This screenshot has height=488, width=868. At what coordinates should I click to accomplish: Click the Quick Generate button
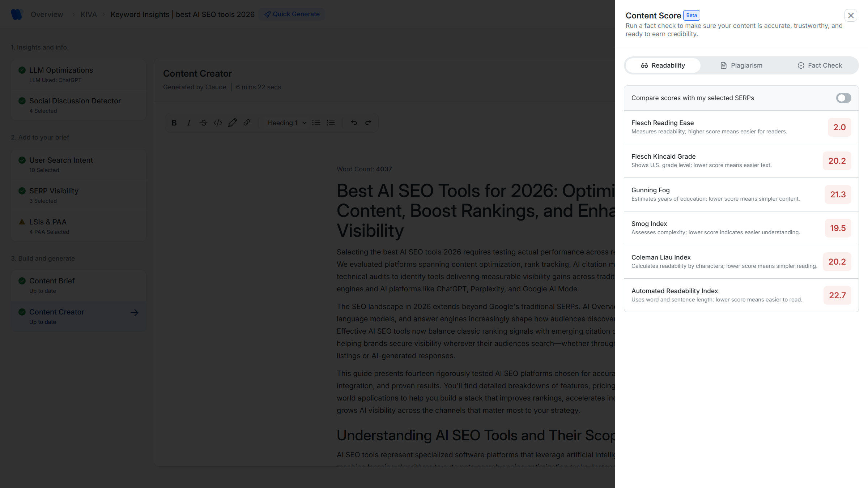pyautogui.click(x=292, y=14)
